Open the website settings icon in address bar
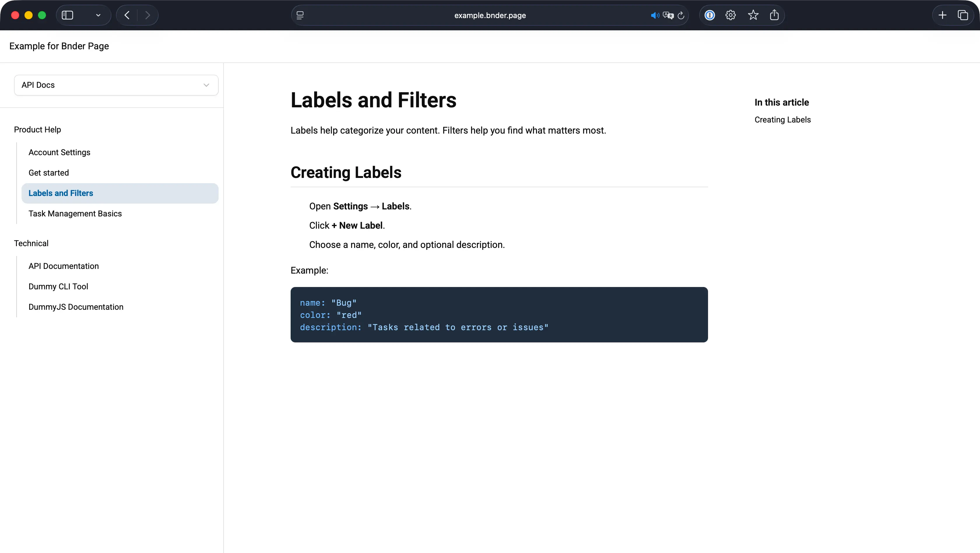 pyautogui.click(x=300, y=15)
